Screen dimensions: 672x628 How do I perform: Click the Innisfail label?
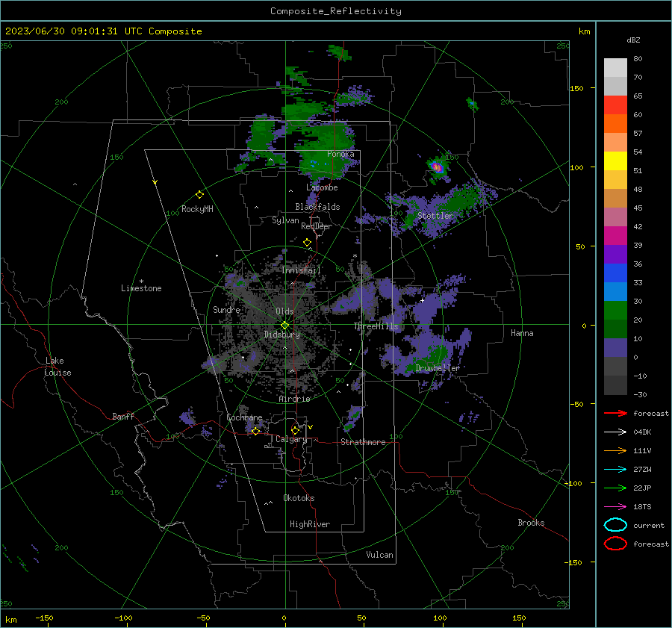[302, 270]
